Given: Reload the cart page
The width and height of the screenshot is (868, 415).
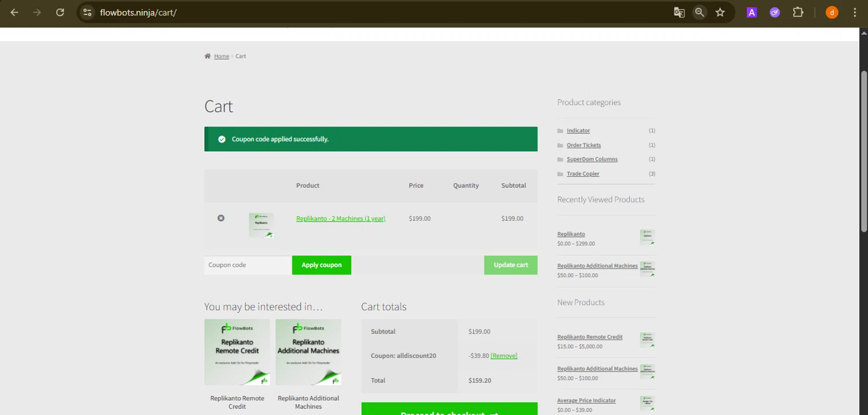Looking at the screenshot, I should point(60,12).
